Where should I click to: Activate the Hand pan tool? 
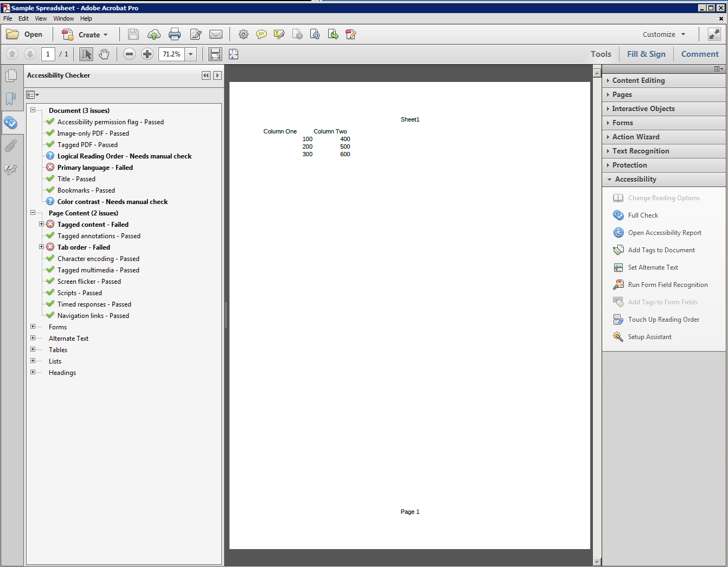[x=104, y=54]
